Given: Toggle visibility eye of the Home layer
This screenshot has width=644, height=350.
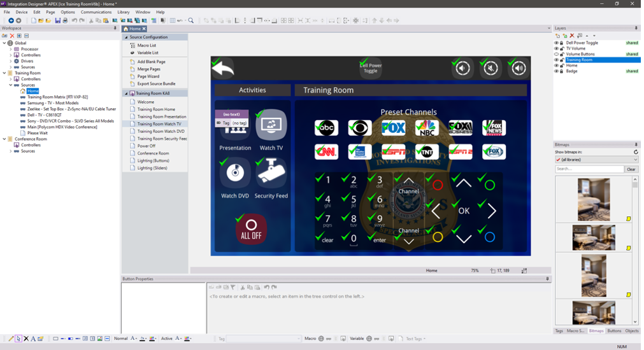Looking at the screenshot, I should 557,66.
